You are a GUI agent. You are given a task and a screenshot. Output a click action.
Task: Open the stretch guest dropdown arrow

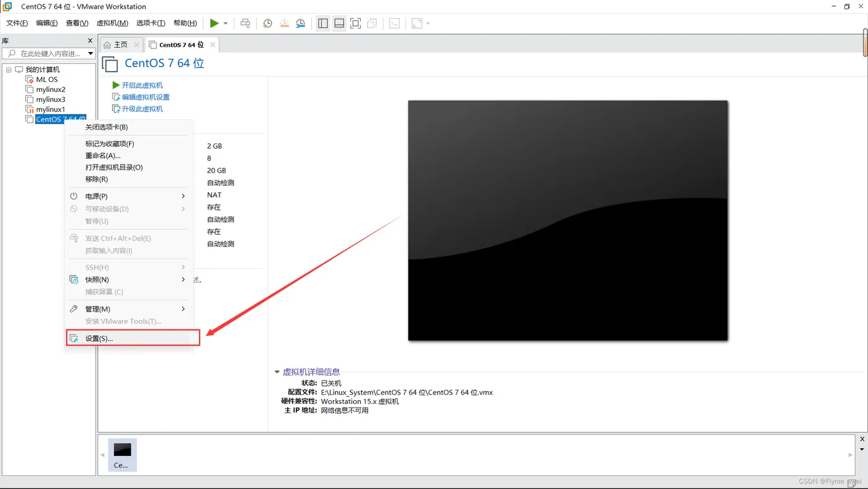(428, 24)
